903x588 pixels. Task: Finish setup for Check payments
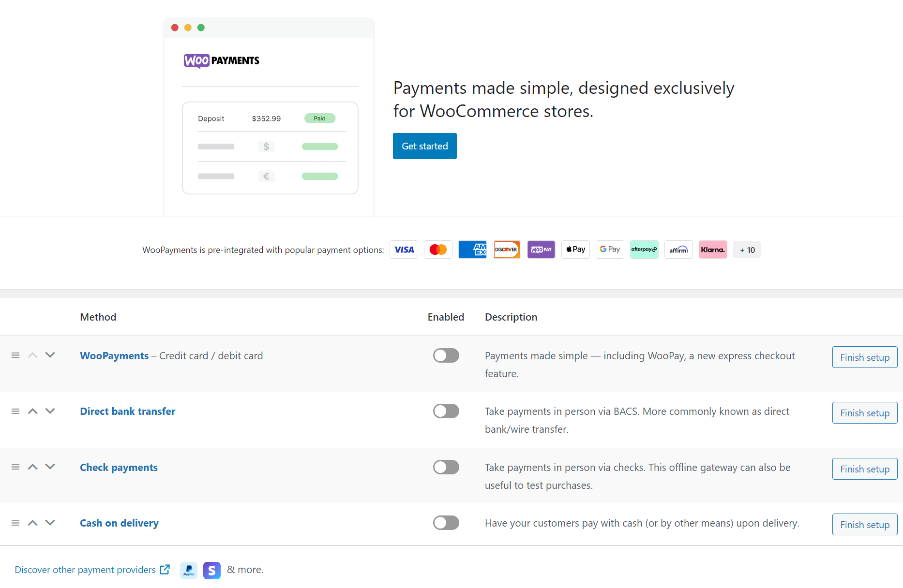tap(865, 469)
